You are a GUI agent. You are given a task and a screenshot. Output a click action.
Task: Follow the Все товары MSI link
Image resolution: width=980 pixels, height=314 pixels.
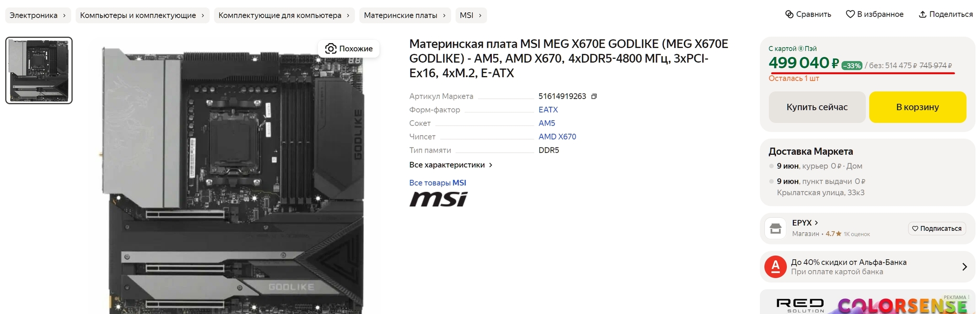point(437,182)
